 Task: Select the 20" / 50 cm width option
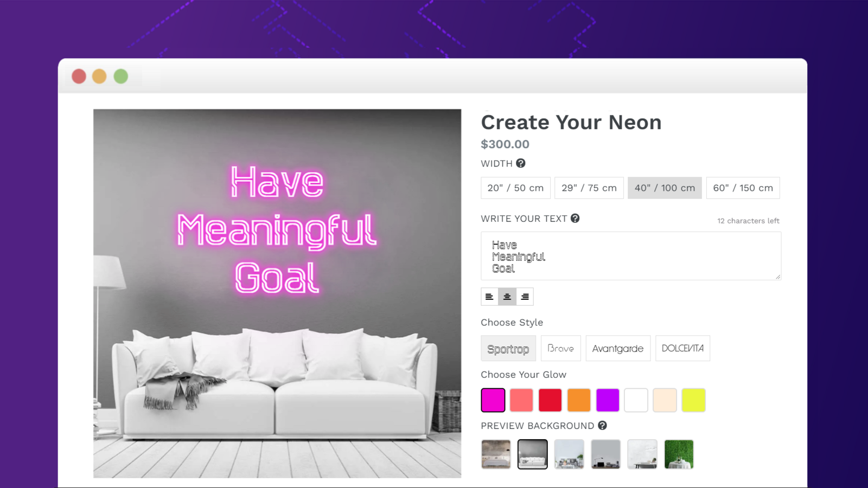[x=515, y=188]
